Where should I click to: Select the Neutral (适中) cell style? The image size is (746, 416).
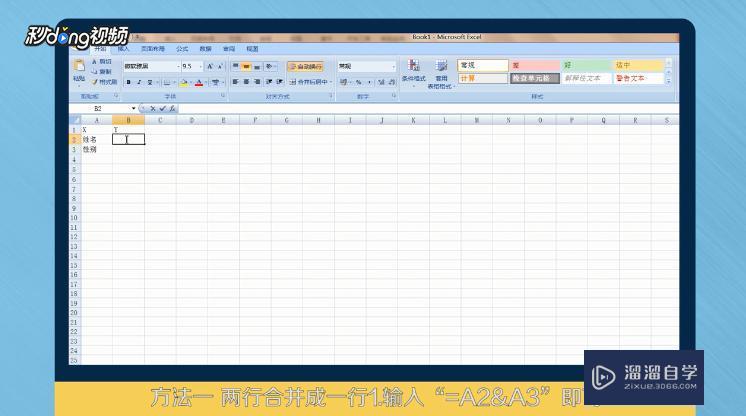point(638,65)
